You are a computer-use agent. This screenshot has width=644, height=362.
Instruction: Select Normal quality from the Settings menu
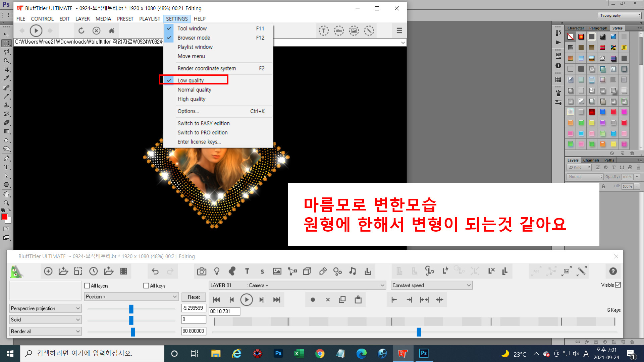pyautogui.click(x=194, y=90)
